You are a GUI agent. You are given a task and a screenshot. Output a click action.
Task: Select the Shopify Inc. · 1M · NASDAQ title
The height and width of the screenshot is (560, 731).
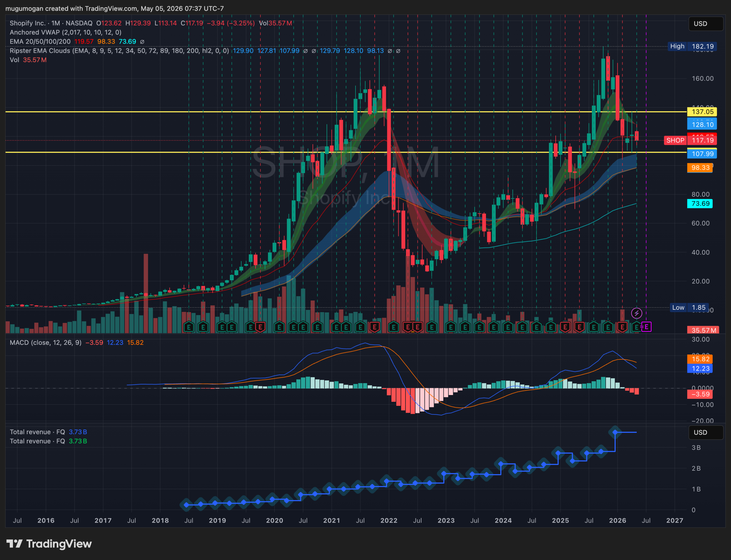pyautogui.click(x=51, y=23)
